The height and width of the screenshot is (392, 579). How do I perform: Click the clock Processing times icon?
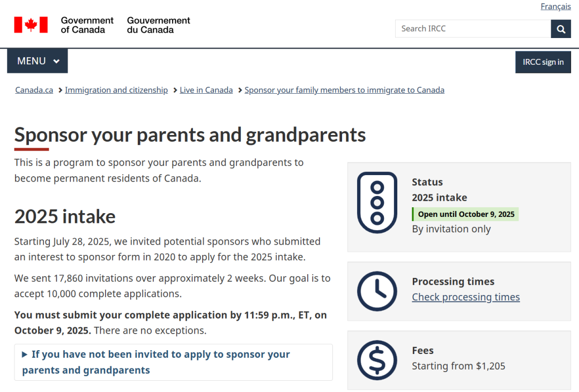click(x=377, y=291)
